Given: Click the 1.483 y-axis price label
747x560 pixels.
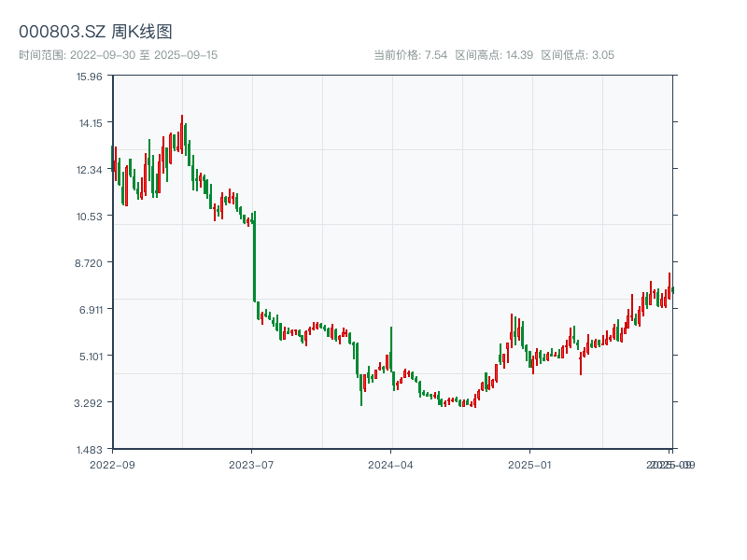Looking at the screenshot, I should coord(90,449).
